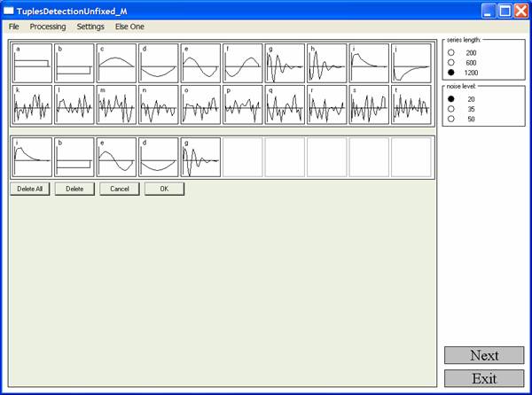Maximize the TuplesDetectionUnfixed_M window
Screen dimensions: 532x395
click(x=505, y=11)
